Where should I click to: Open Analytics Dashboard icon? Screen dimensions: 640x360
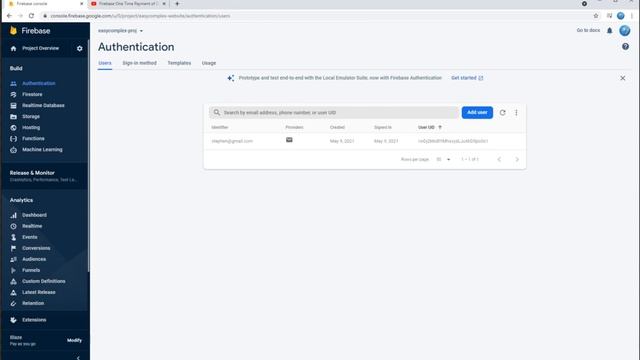tap(13, 215)
